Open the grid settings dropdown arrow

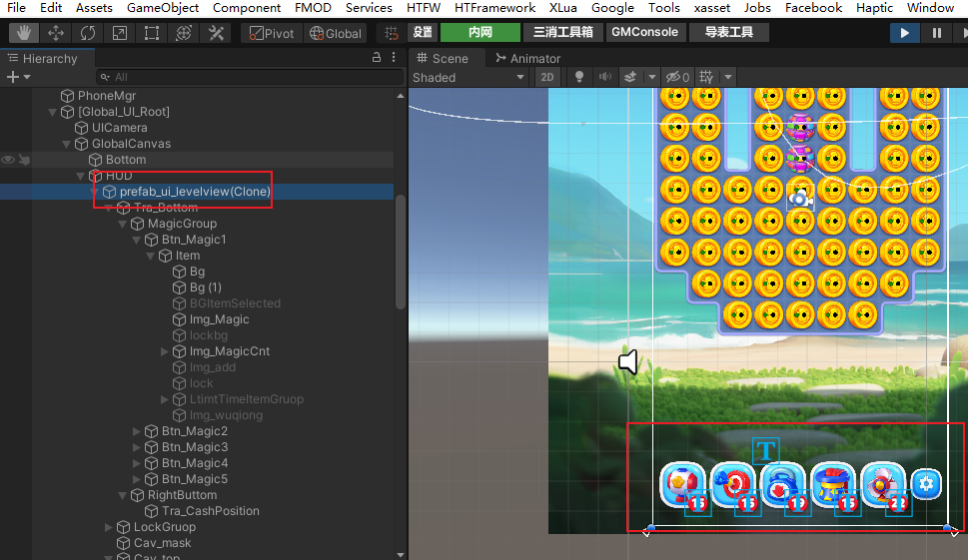point(728,77)
